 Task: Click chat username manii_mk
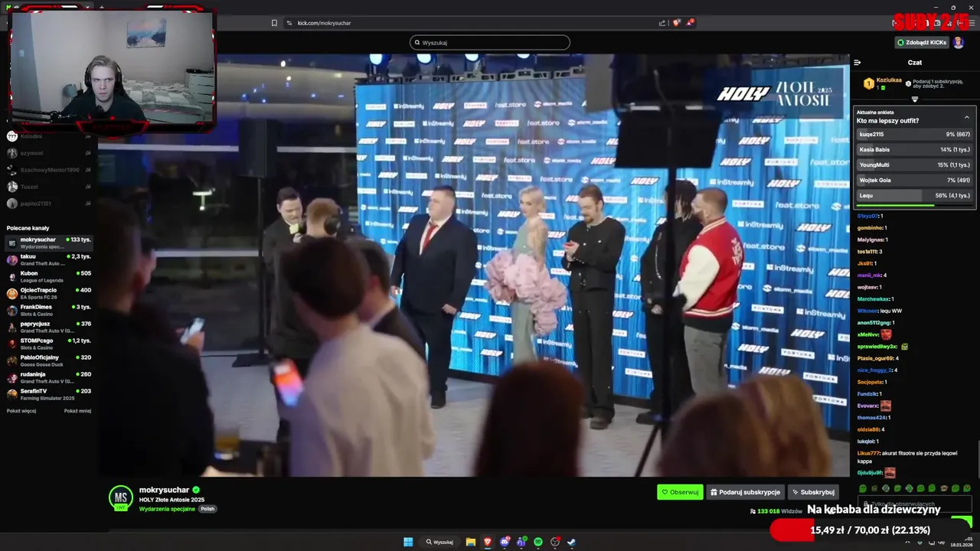tap(869, 275)
